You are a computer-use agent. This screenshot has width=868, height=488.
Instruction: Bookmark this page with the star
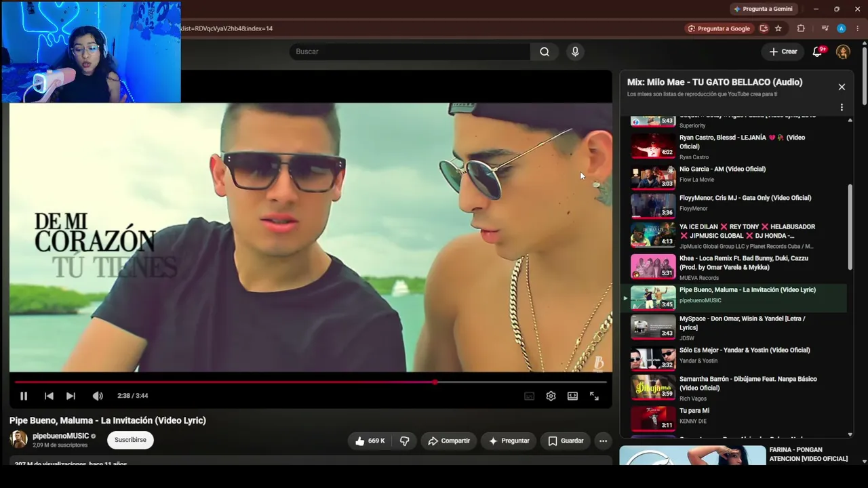[778, 28]
